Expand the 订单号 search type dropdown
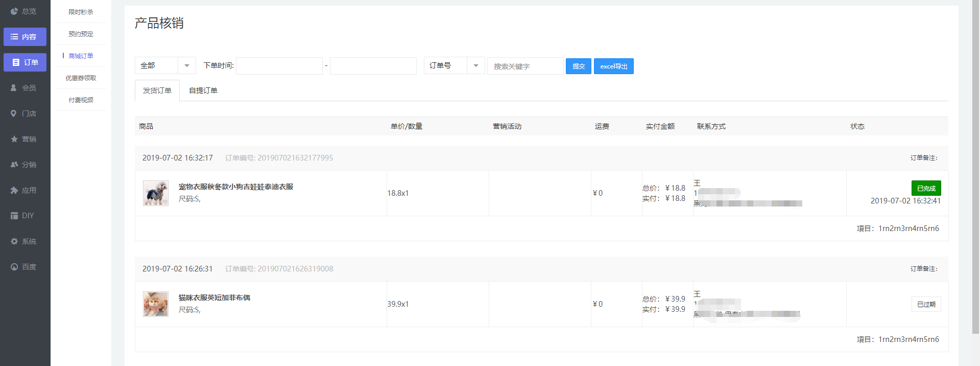980x366 pixels. [454, 65]
